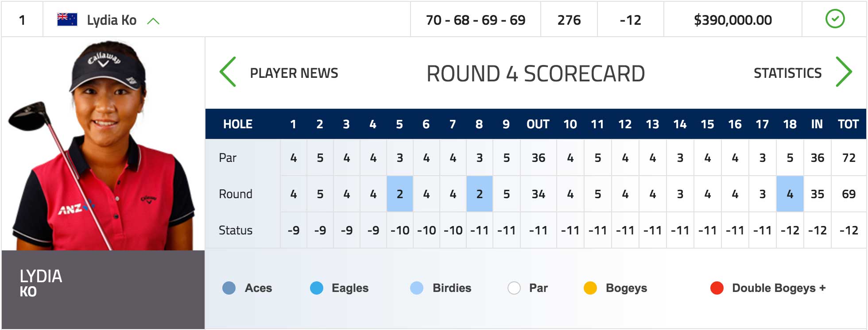Collapse Lydia Ko's row with the chevron
The height and width of the screenshot is (330, 868).
coord(153,21)
